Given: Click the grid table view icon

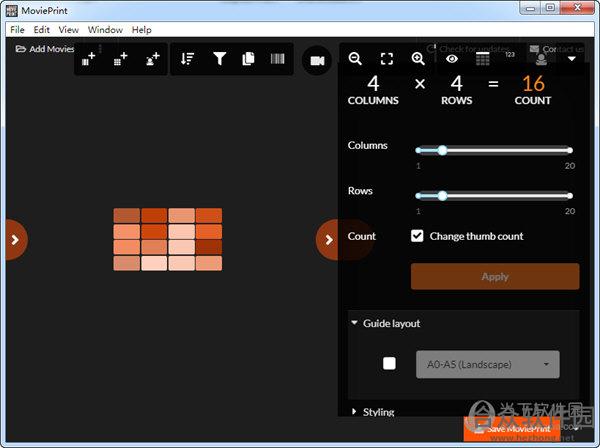Looking at the screenshot, I should click(482, 59).
